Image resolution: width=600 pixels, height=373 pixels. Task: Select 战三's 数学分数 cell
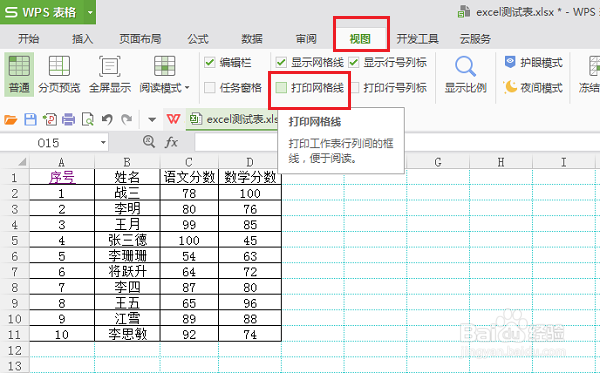(x=250, y=193)
